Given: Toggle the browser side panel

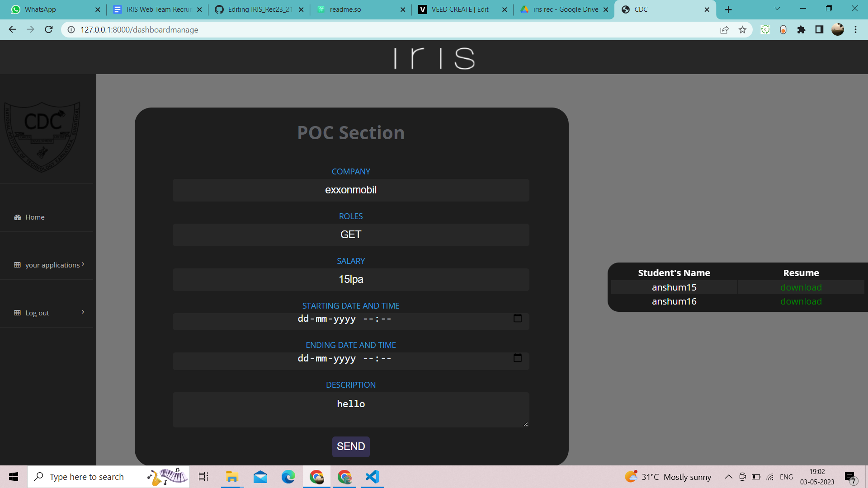Looking at the screenshot, I should pyautogui.click(x=819, y=30).
